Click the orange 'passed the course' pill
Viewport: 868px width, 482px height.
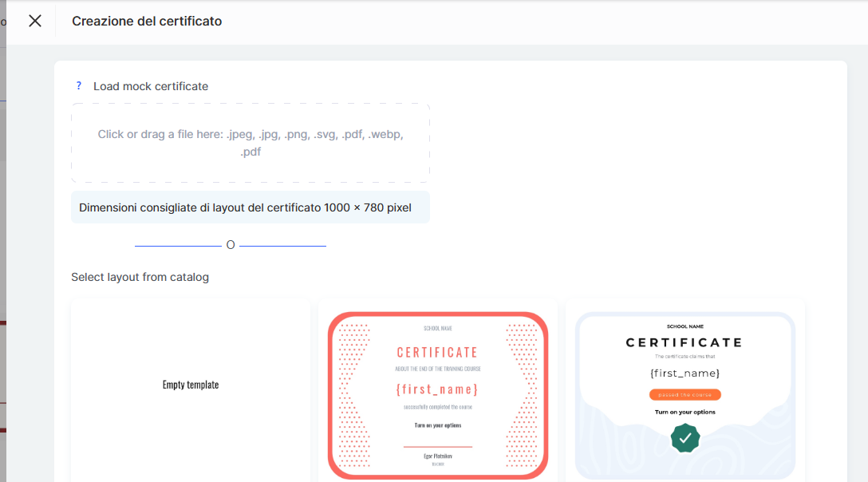point(685,395)
